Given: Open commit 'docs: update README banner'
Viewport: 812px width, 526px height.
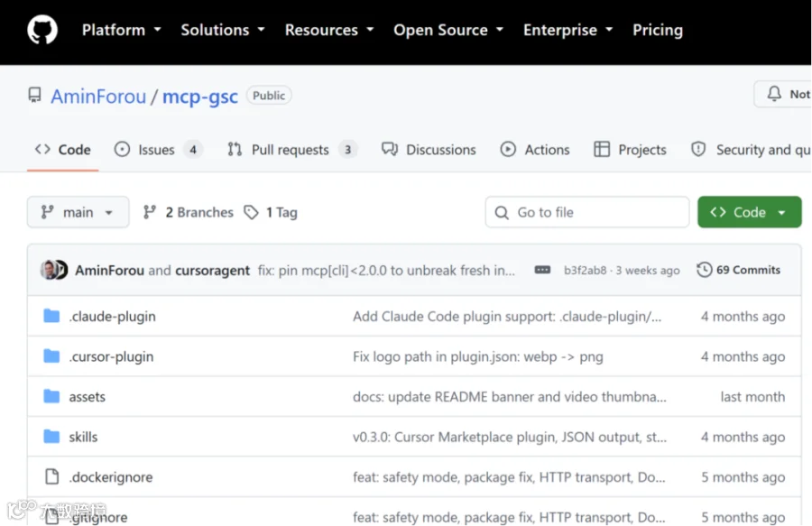Looking at the screenshot, I should [510, 397].
